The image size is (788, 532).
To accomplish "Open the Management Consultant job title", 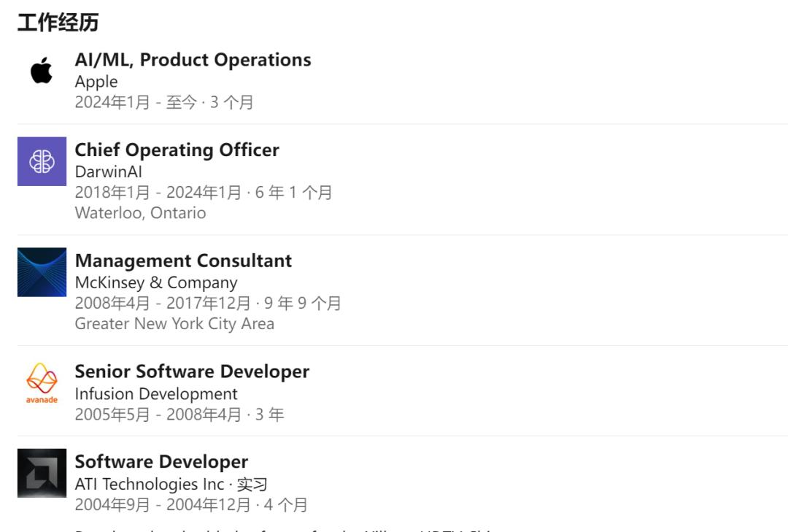I will click(x=183, y=261).
